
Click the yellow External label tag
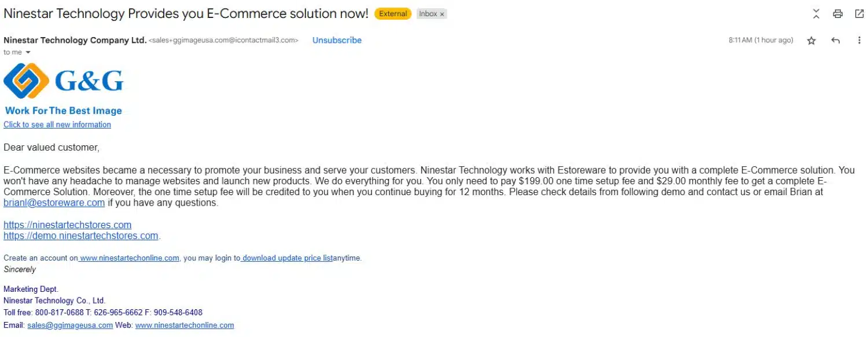tap(393, 14)
